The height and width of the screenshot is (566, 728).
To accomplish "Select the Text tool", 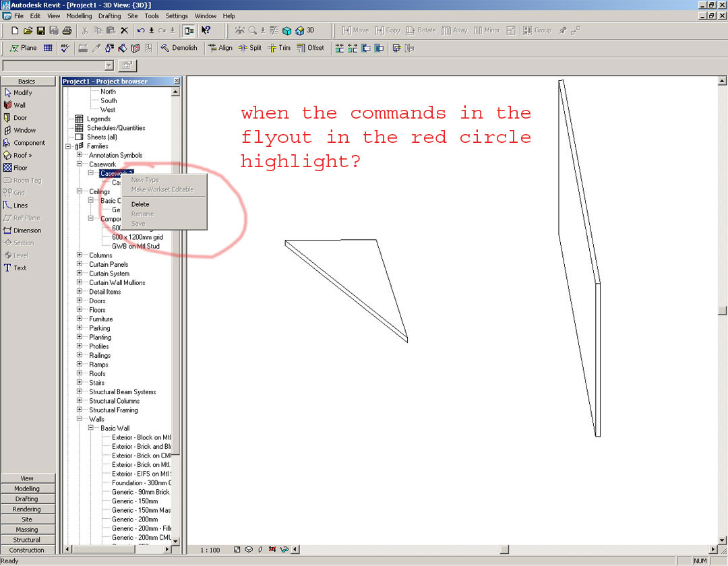I will coord(15,268).
